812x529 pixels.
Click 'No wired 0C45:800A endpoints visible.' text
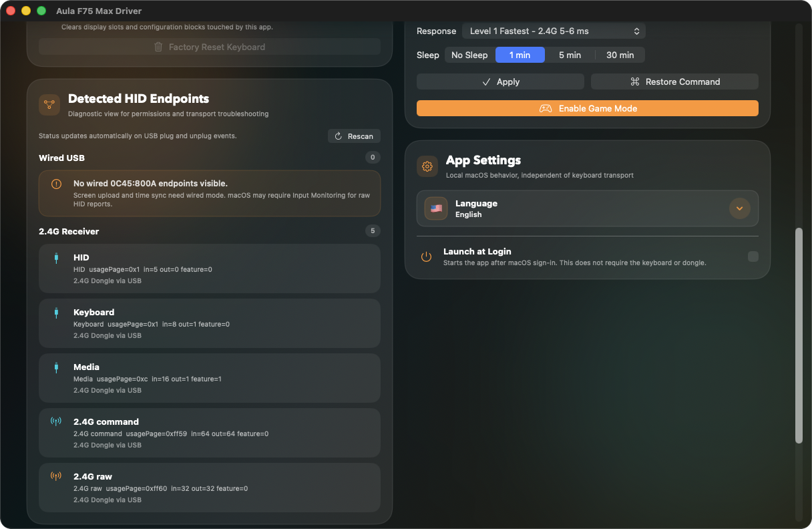coord(150,183)
